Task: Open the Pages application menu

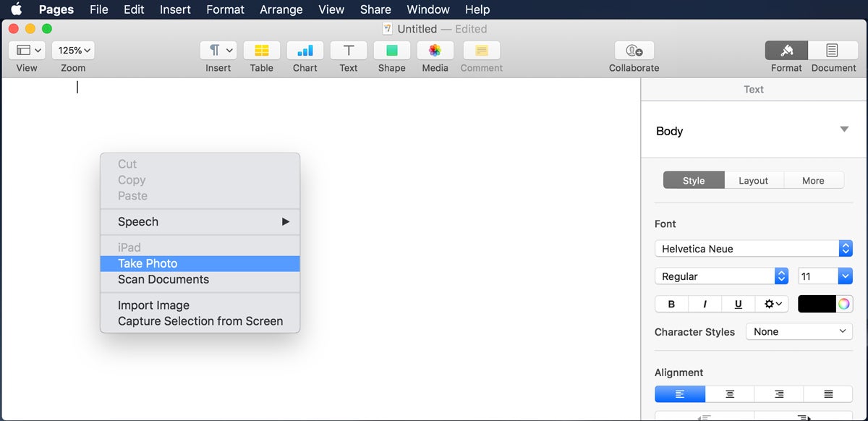Action: point(56,9)
